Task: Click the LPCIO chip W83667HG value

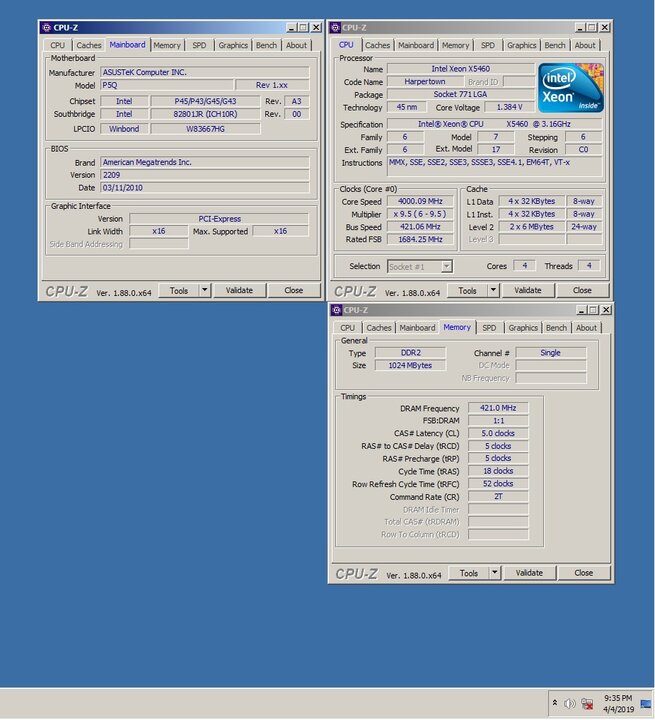Action: (205, 129)
